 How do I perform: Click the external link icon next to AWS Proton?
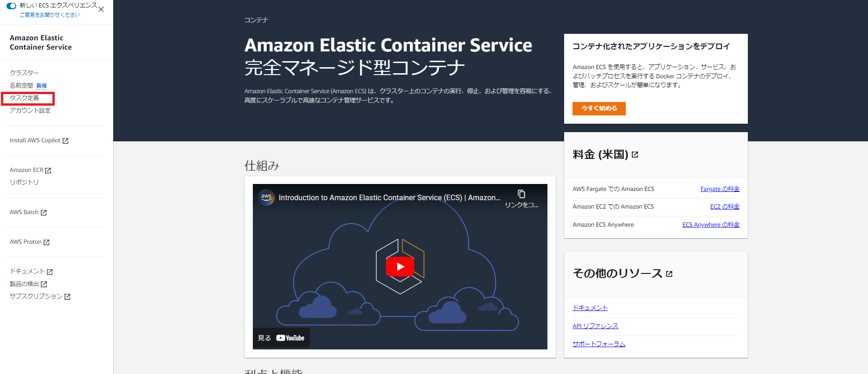[x=46, y=242]
